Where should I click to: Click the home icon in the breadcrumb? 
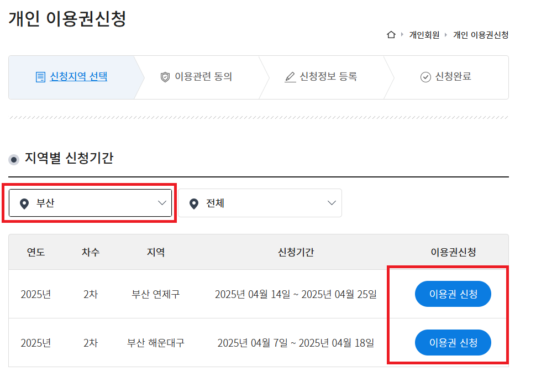coord(391,34)
